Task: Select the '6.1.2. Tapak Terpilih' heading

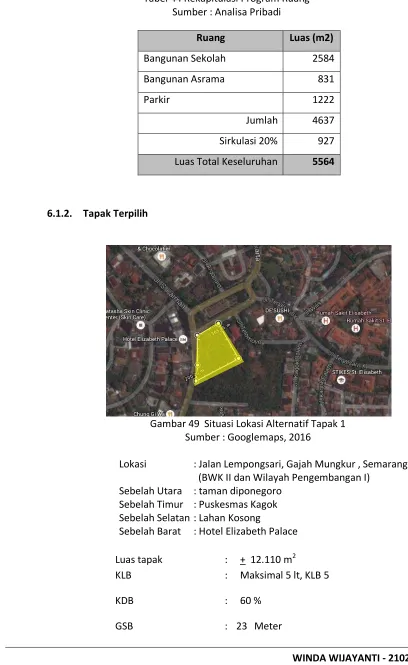Action: pyautogui.click(x=97, y=213)
